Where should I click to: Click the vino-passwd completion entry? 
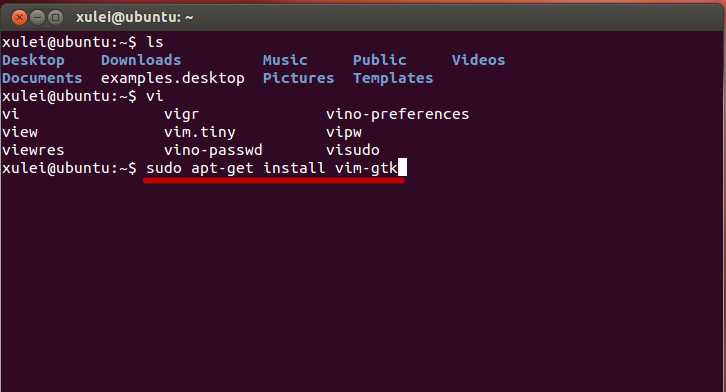[213, 150]
